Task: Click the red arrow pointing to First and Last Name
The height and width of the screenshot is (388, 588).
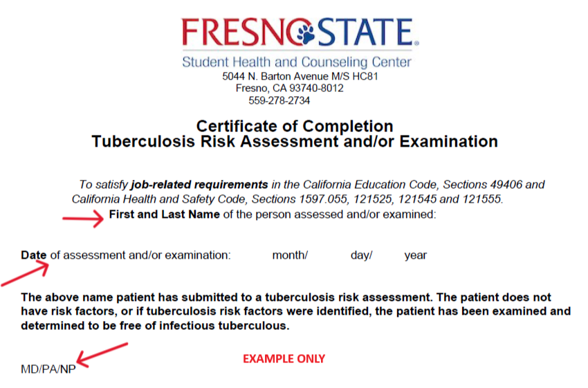Action: click(83, 219)
